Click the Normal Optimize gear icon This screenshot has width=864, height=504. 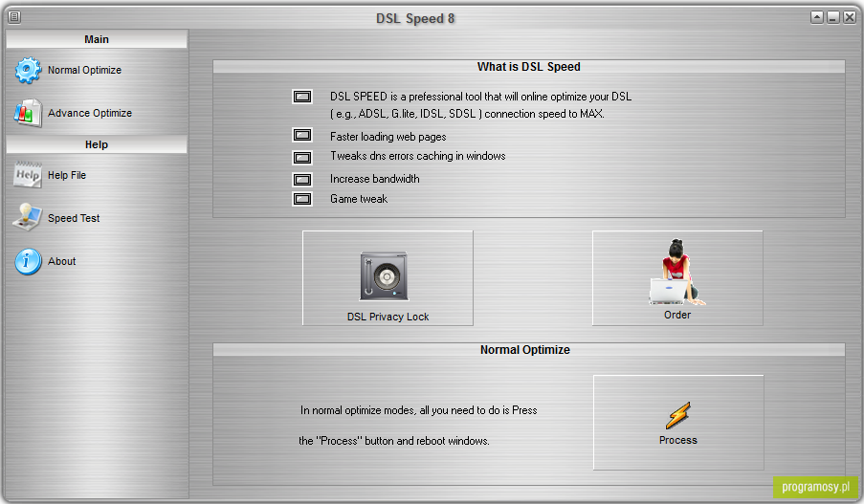coord(28,71)
